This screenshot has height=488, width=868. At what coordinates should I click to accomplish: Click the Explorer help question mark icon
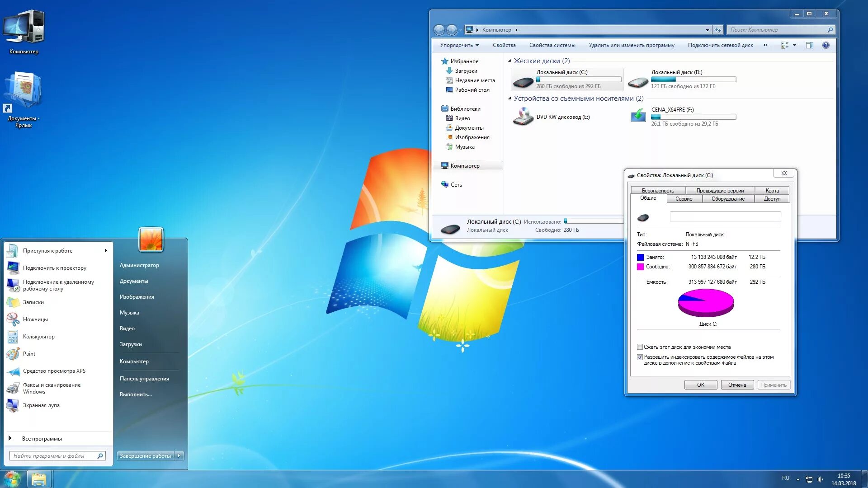click(x=826, y=45)
